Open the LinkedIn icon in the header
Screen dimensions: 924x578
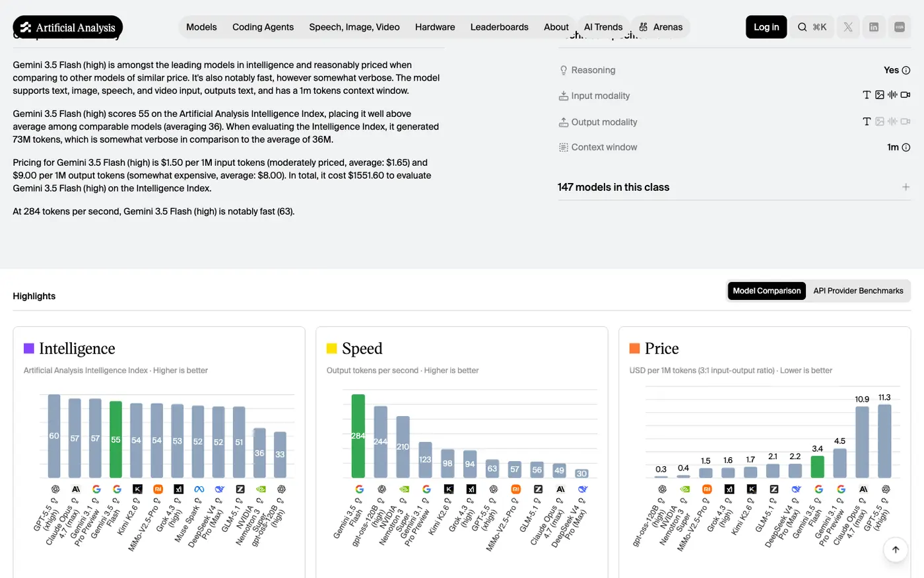(874, 27)
